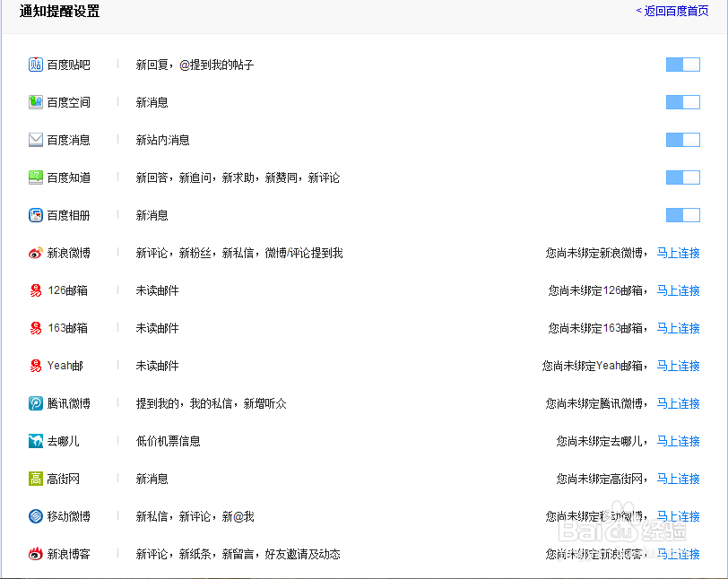Click the 百度消息 envelope icon
Viewport: 728px width, 579px height.
click(33, 140)
